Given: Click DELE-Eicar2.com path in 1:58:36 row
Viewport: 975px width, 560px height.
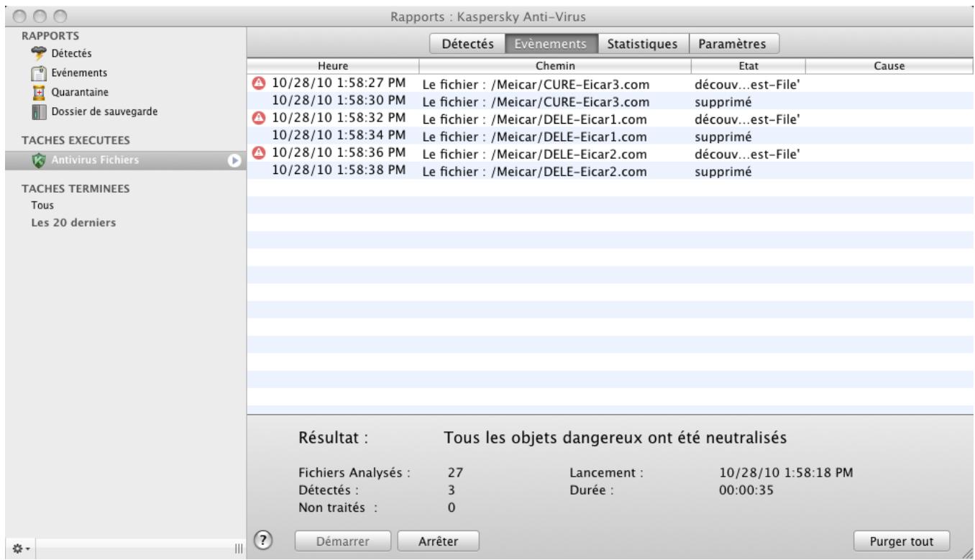Looking at the screenshot, I should 535,154.
